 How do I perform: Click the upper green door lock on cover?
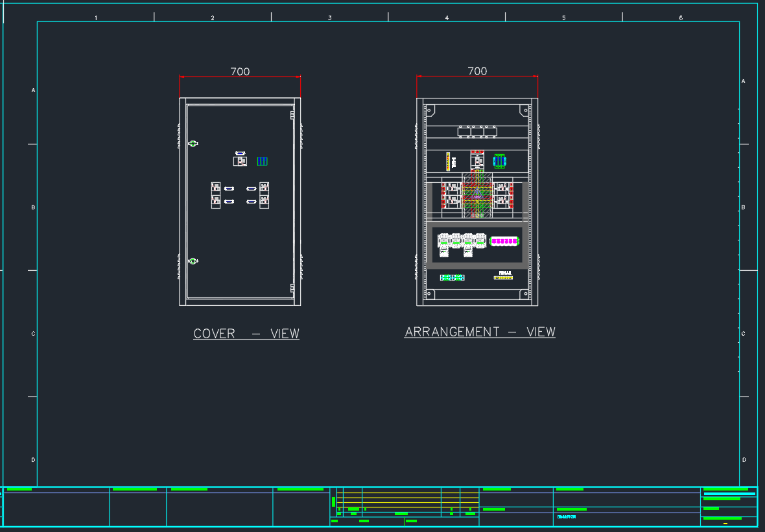click(193, 143)
